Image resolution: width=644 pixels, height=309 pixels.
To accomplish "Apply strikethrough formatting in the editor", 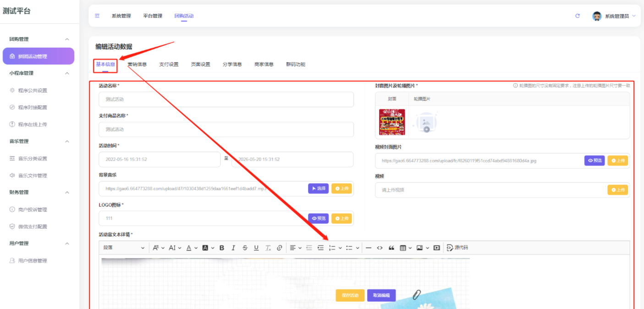I will coord(244,248).
